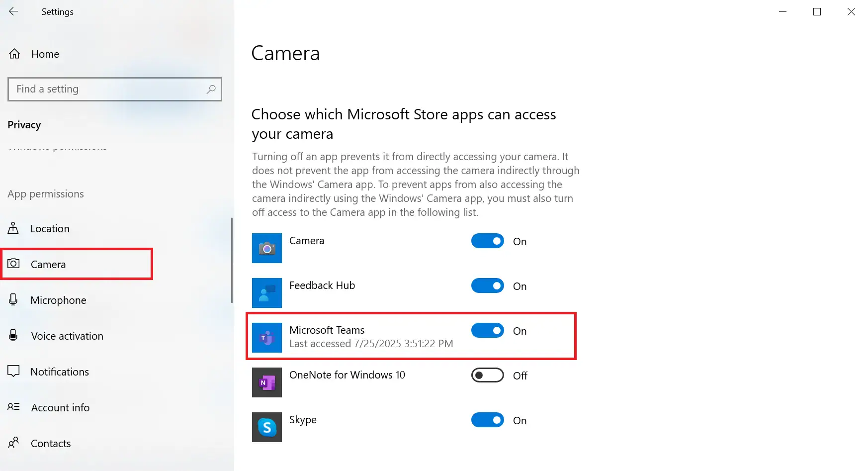The height and width of the screenshot is (471, 868).
Task: Switch off Microsoft Teams camera access
Action: click(488, 331)
